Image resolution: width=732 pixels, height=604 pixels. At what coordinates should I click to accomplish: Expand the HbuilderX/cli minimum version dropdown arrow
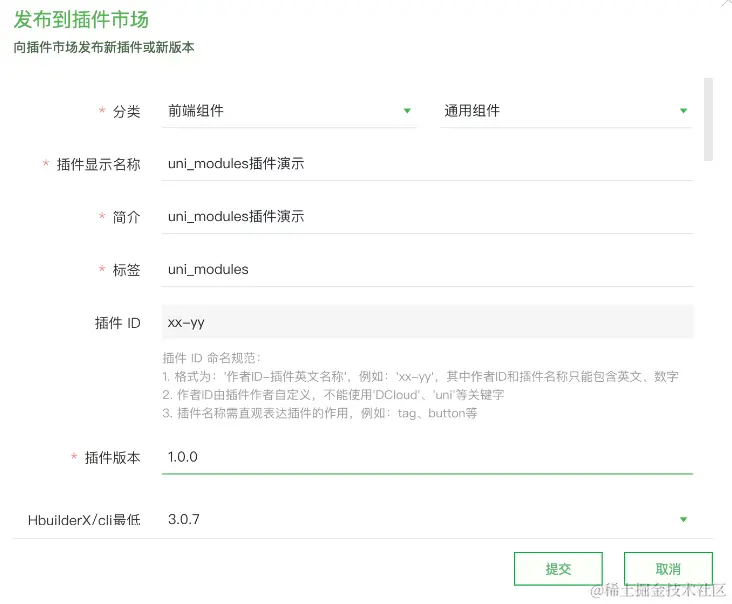coord(683,520)
